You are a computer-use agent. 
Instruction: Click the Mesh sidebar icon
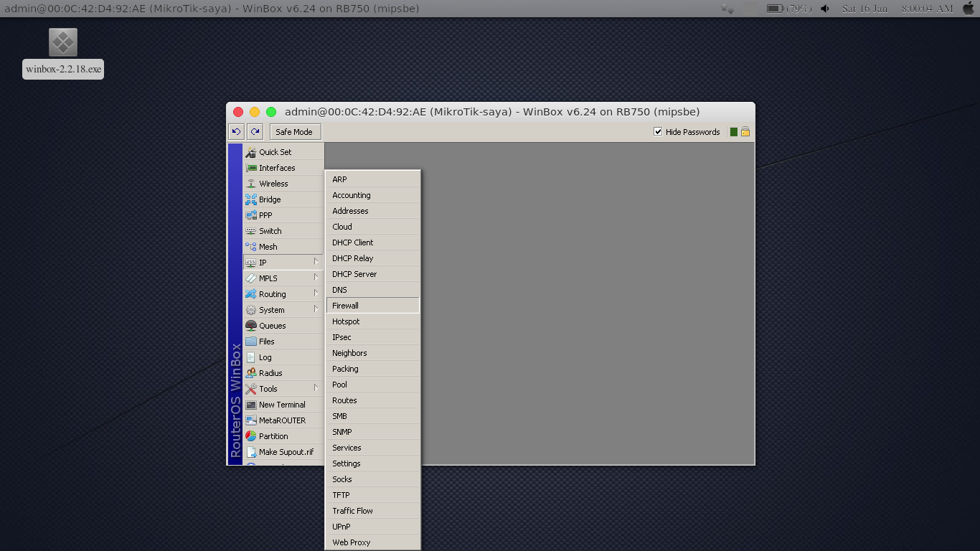point(250,247)
